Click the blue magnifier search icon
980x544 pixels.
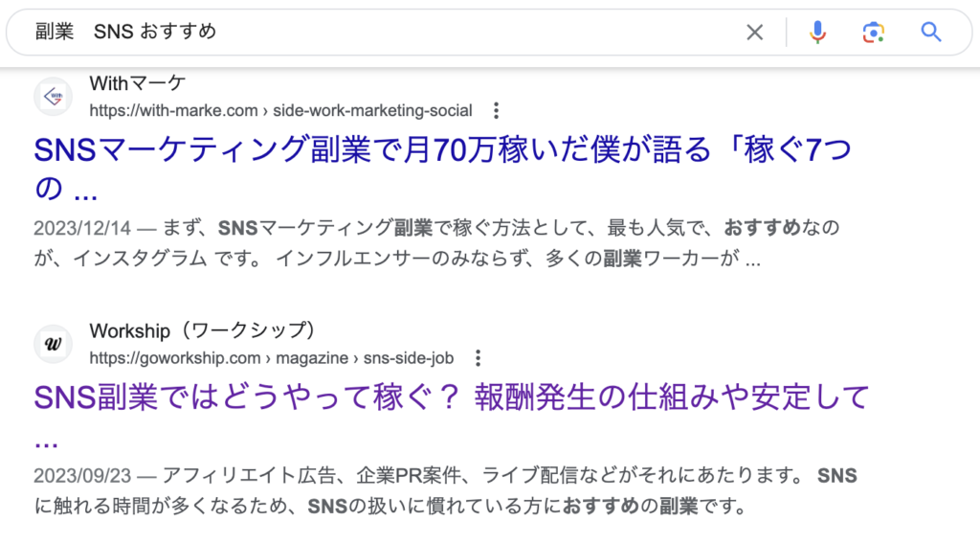931,33
